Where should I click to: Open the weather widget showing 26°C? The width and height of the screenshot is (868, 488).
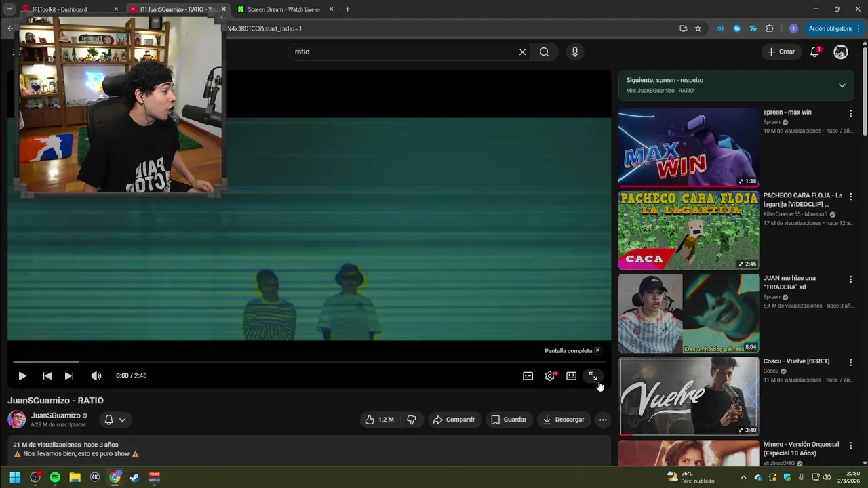tap(690, 477)
